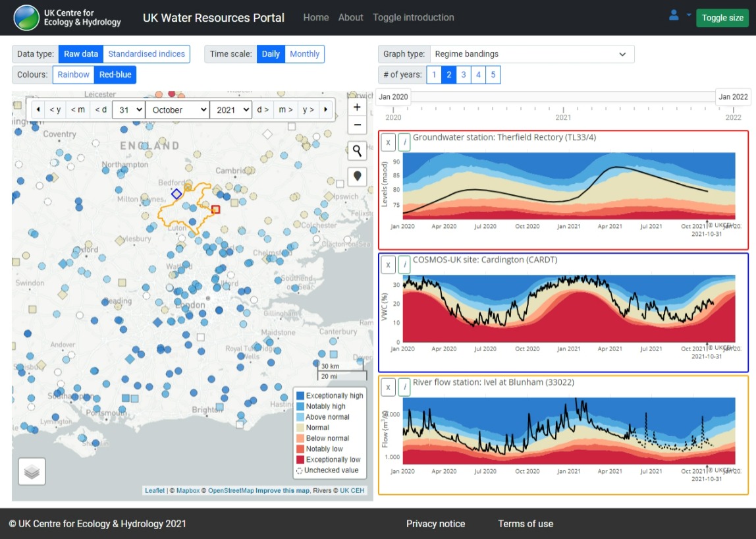Follow the Leaflet attribution link
Screen dimensions: 756x539
pyautogui.click(x=155, y=490)
